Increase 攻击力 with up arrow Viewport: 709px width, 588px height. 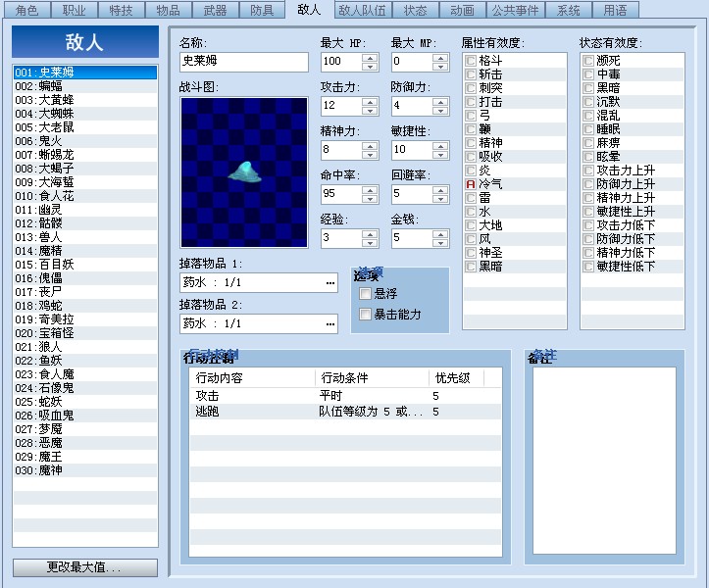click(370, 102)
